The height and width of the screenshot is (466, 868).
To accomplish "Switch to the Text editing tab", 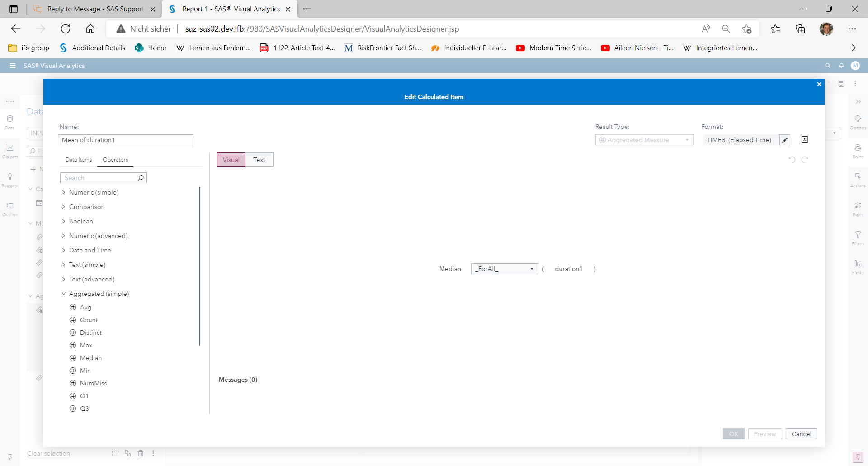I will click(259, 159).
